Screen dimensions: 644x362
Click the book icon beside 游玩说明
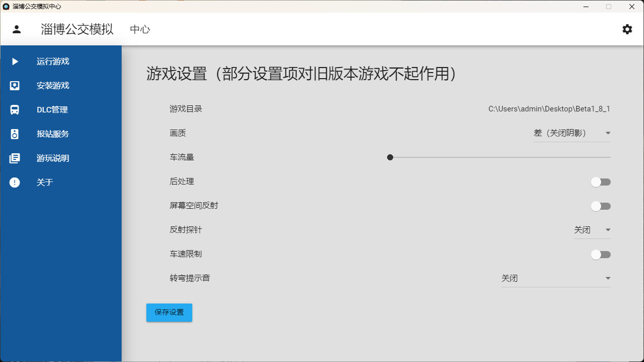click(x=15, y=158)
